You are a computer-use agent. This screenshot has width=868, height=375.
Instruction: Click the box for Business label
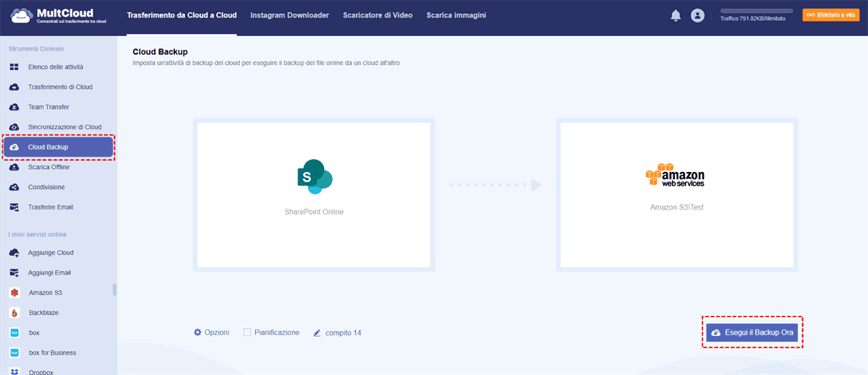[x=53, y=353]
